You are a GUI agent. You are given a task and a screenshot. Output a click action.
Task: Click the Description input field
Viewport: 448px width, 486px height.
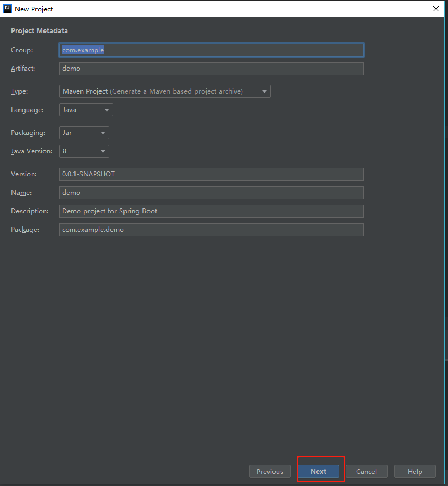coord(211,211)
